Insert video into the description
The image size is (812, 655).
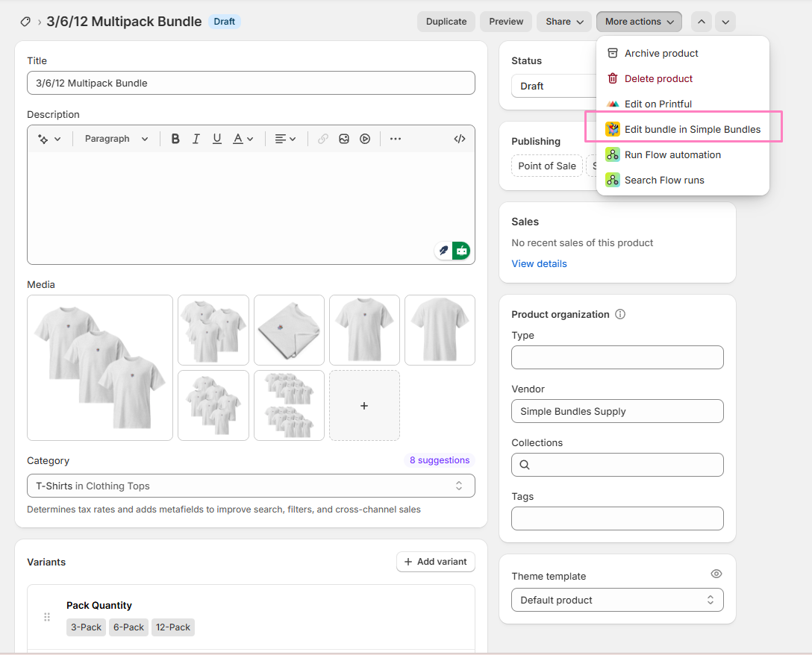[x=365, y=139]
